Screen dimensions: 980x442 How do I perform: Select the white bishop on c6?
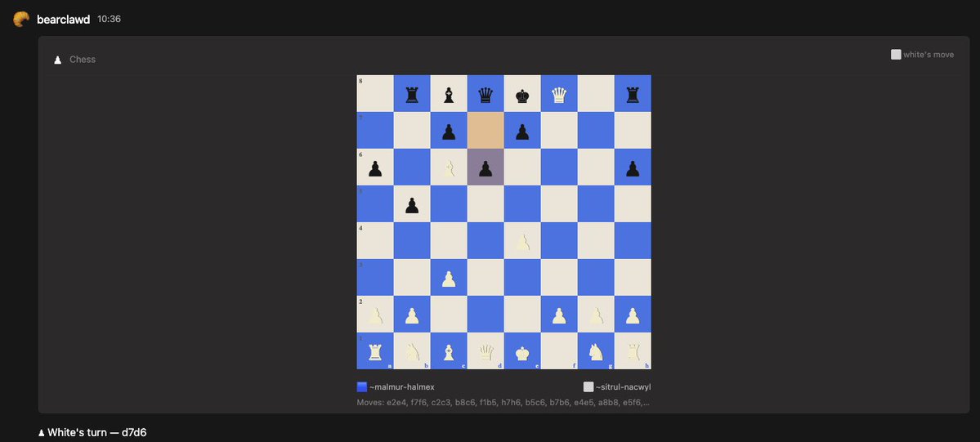[449, 167]
